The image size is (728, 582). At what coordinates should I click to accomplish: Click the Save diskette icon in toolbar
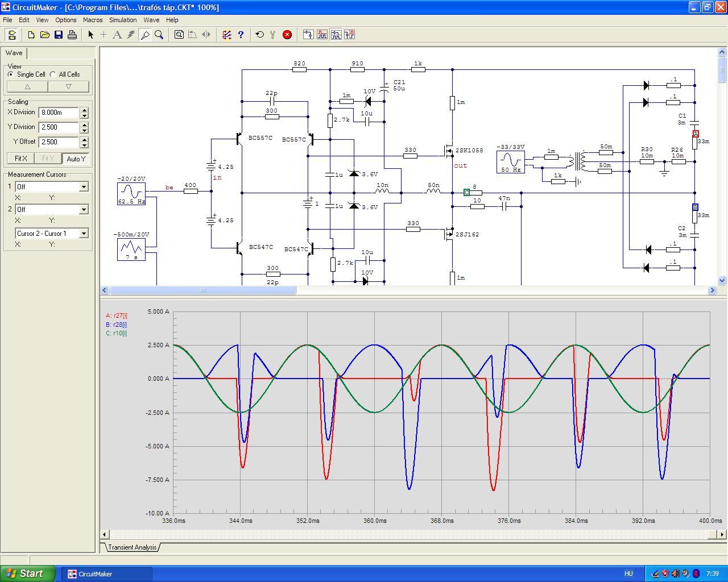[x=59, y=35]
